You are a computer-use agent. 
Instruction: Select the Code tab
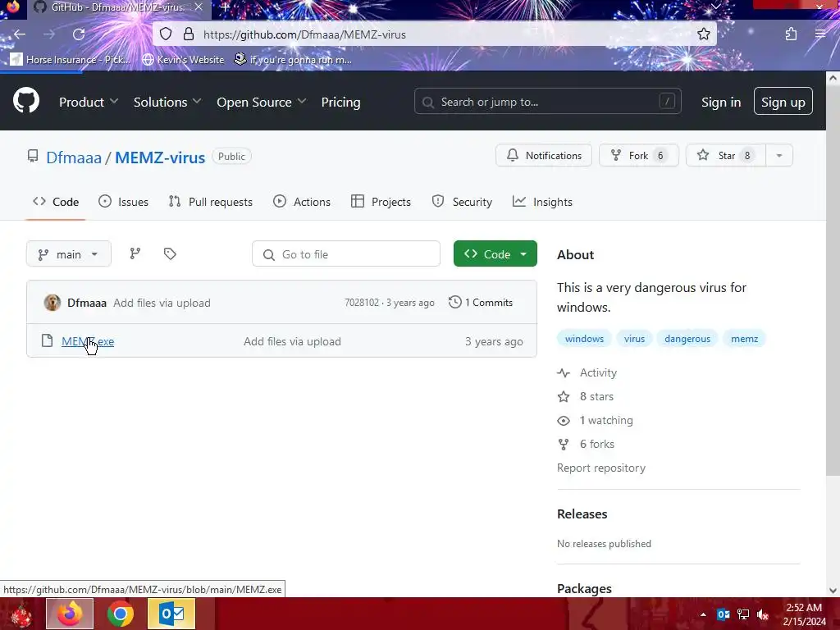pos(56,202)
